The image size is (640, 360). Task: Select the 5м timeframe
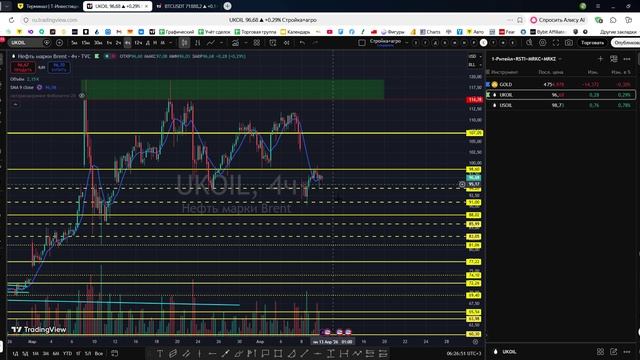click(74, 43)
